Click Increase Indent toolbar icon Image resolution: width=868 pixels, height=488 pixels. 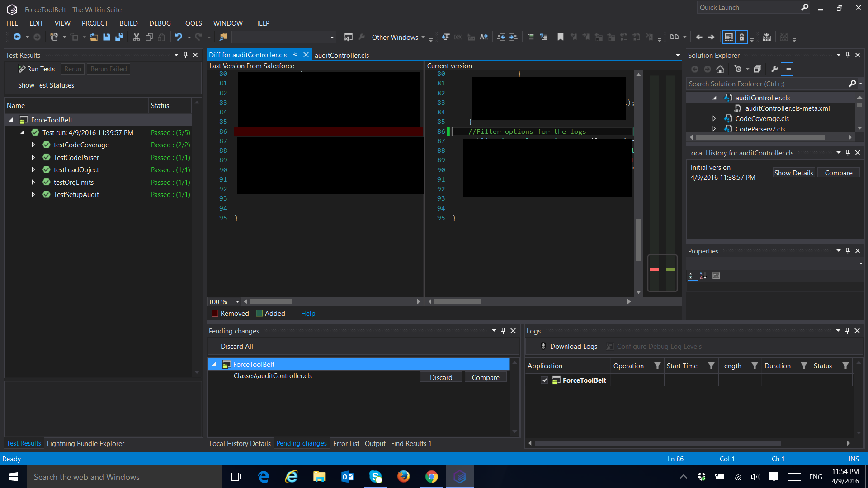point(514,37)
